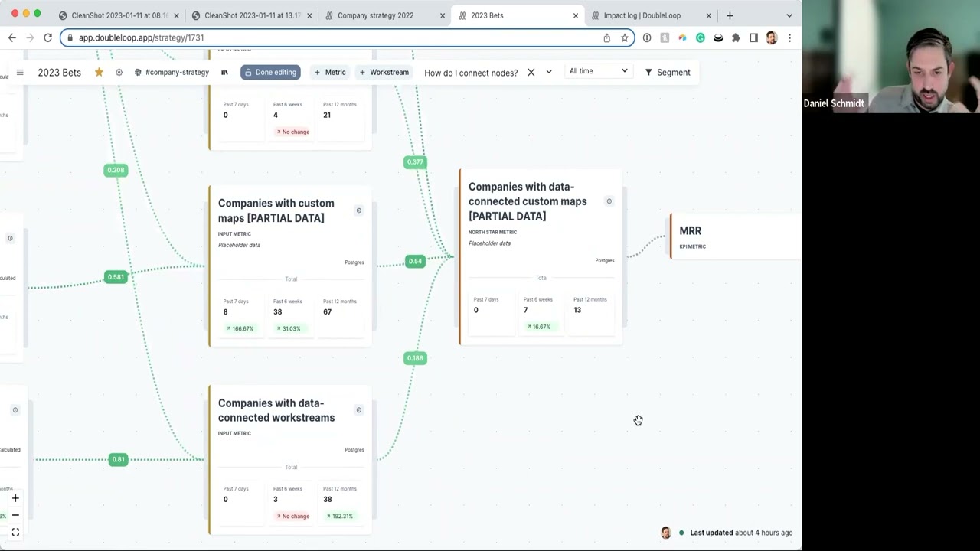Open settings for Companies with data-connected workstreams node
The height and width of the screenshot is (551, 980).
(358, 410)
